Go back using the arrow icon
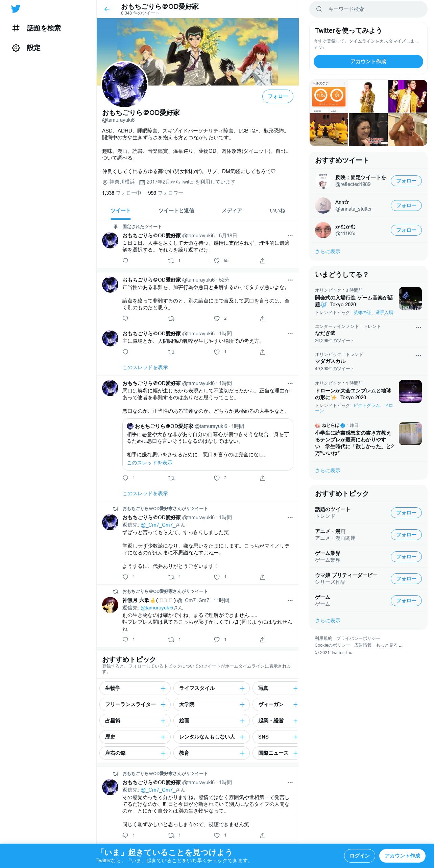 click(x=107, y=9)
